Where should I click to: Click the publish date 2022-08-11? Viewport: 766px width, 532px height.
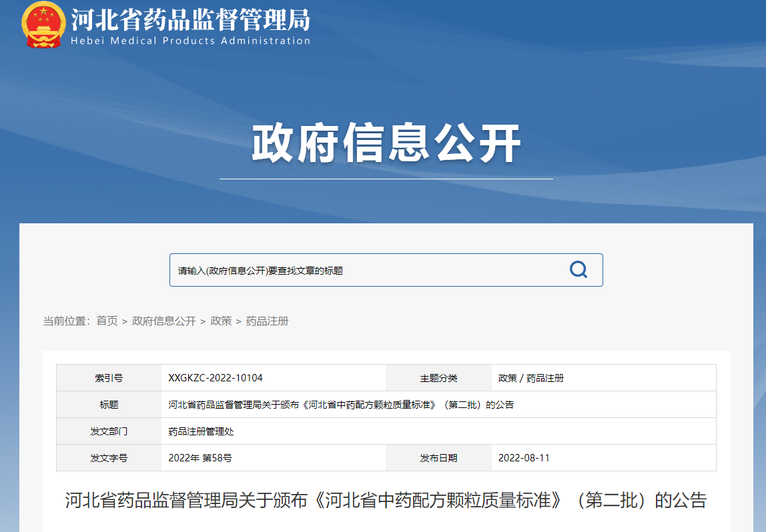click(x=524, y=458)
